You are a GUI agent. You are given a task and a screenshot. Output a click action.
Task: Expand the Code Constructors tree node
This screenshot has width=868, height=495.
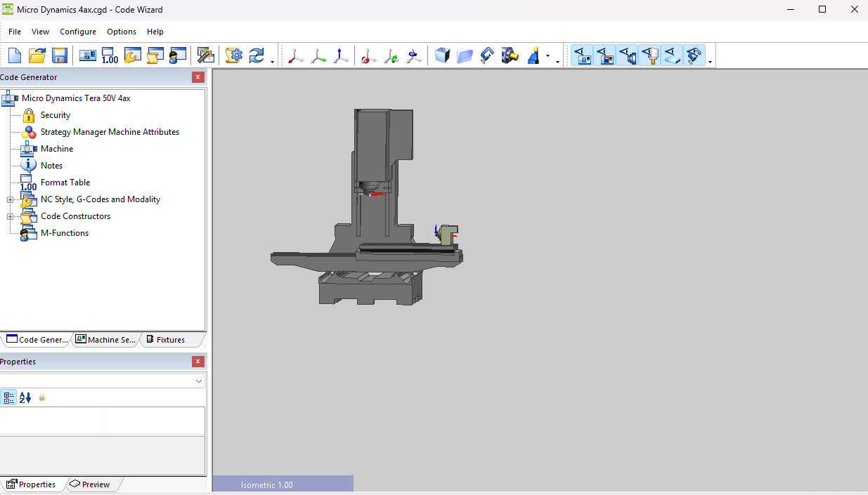click(10, 216)
